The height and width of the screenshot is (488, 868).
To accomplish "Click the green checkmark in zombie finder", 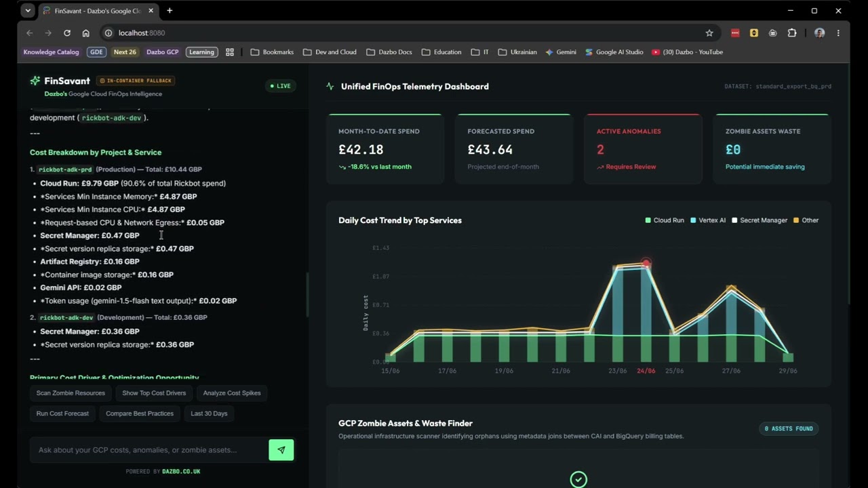I will (x=578, y=480).
